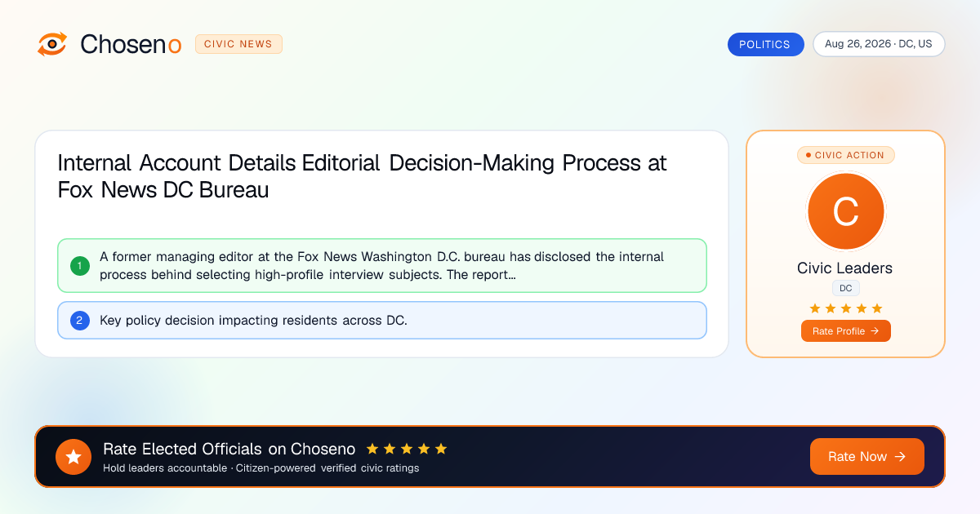The height and width of the screenshot is (514, 980).
Task: Click the star rating in Civic Leaders card
Action: coord(845,308)
